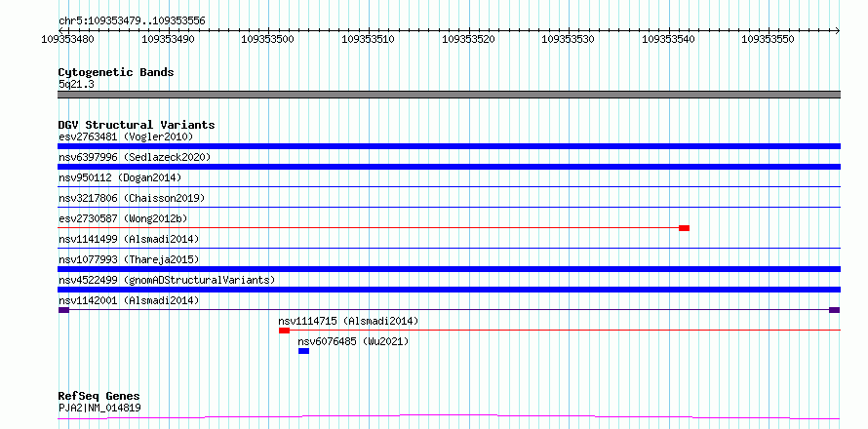Click the purple right end block of nsv1142001
The image size is (868, 429).
click(835, 310)
